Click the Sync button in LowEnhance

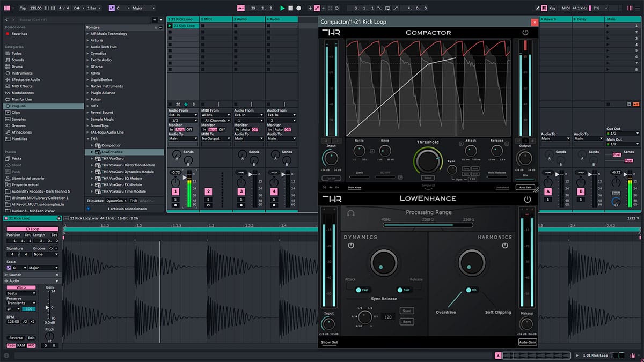click(407, 311)
